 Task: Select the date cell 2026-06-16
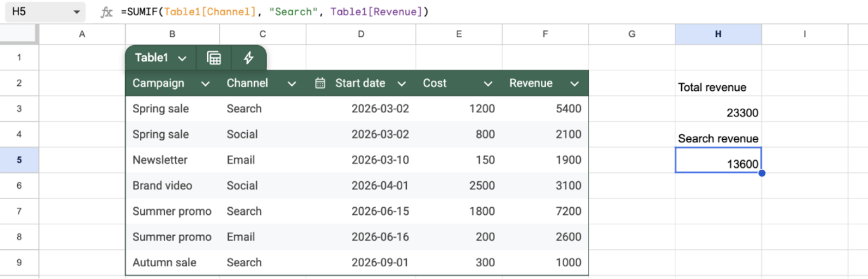click(x=361, y=237)
